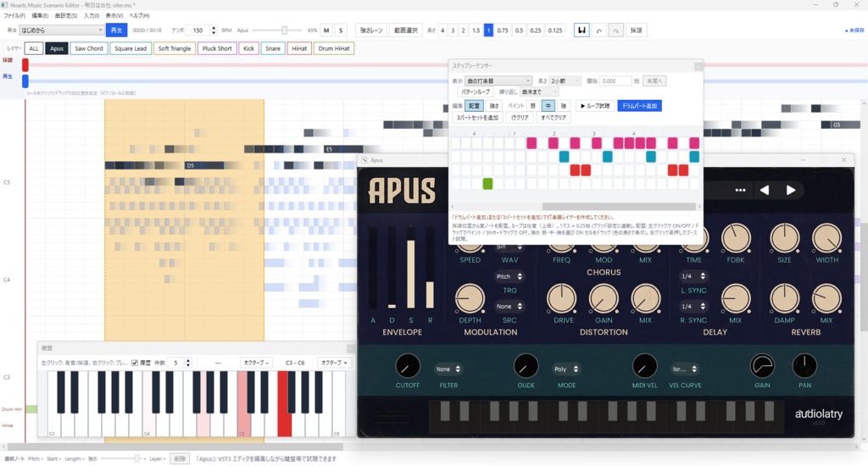Viewport: 868px width, 466px height.
Task: Click the すべてクリア button
Action: (x=554, y=118)
